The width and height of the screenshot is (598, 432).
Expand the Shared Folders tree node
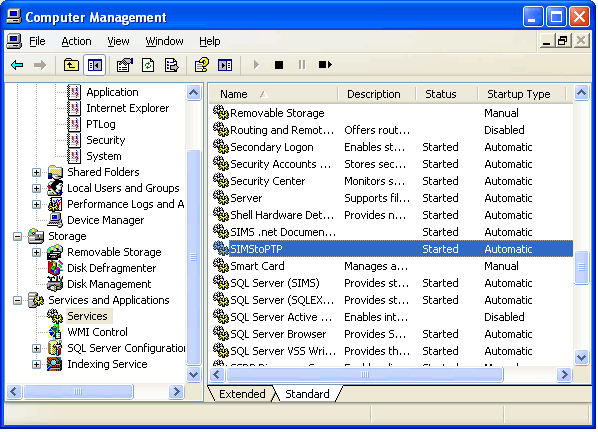pyautogui.click(x=36, y=173)
